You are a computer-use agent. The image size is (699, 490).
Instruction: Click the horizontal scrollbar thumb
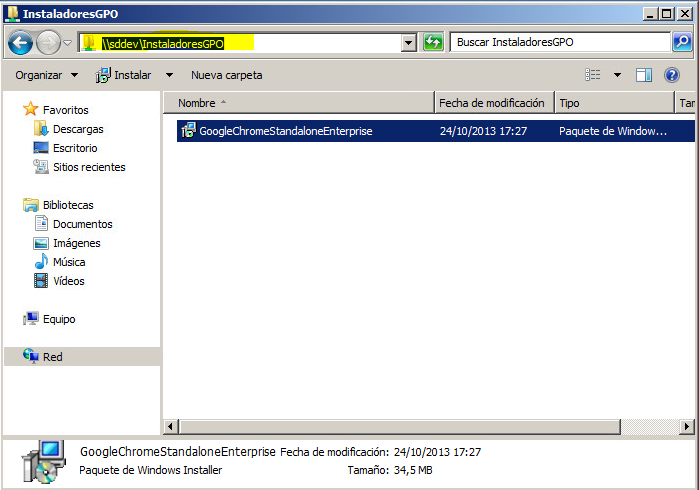coord(399,427)
